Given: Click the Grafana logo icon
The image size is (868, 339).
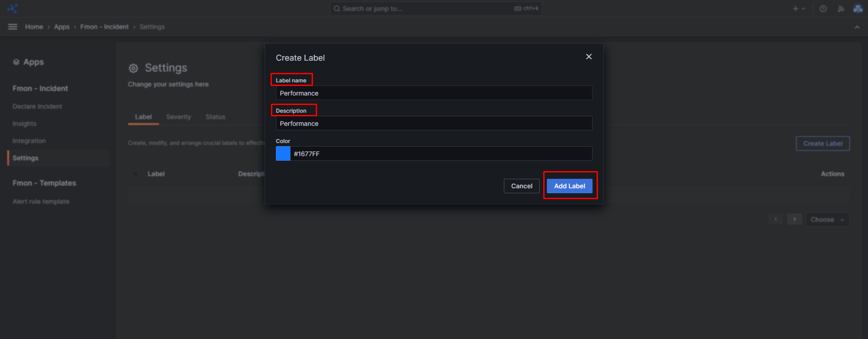Looking at the screenshot, I should click(13, 9).
